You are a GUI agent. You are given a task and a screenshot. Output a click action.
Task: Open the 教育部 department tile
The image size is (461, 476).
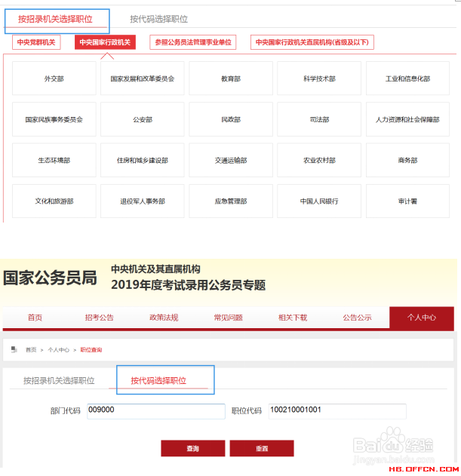click(231, 78)
